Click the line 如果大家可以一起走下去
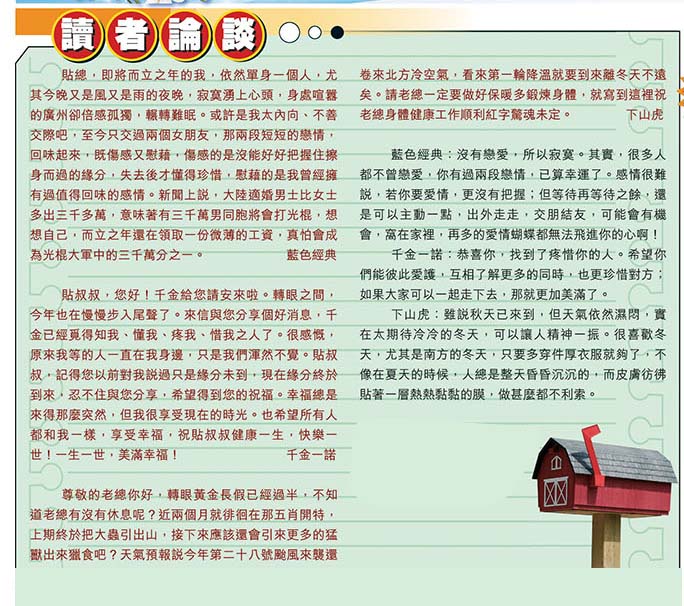 point(484,294)
